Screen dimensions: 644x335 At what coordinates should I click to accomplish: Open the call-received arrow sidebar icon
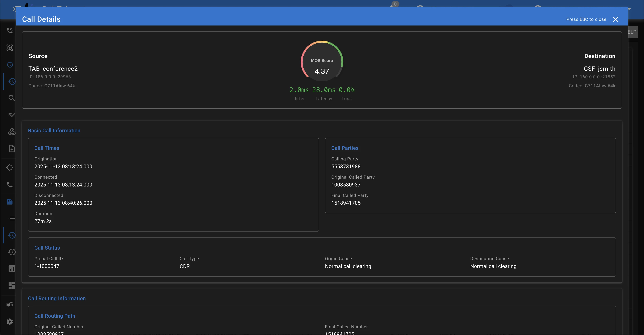(x=12, y=115)
